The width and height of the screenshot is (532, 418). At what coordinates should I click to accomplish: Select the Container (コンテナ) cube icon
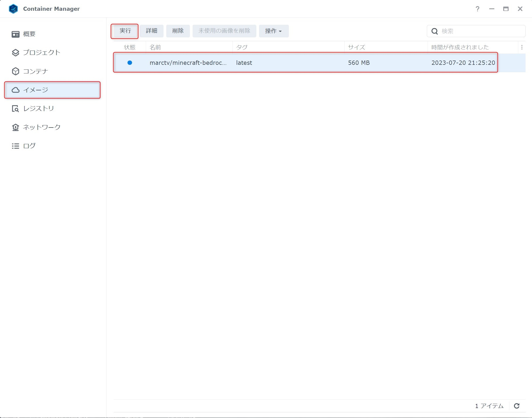[15, 71]
